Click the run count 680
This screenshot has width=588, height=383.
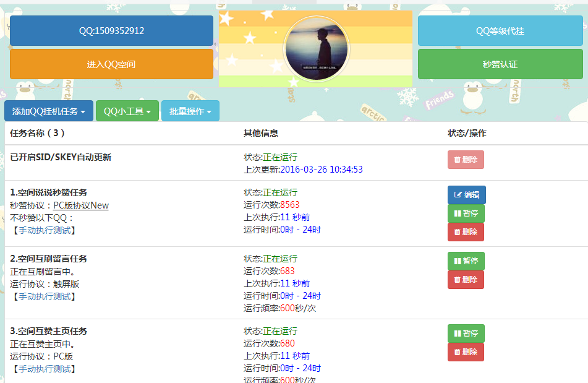pyautogui.click(x=288, y=343)
